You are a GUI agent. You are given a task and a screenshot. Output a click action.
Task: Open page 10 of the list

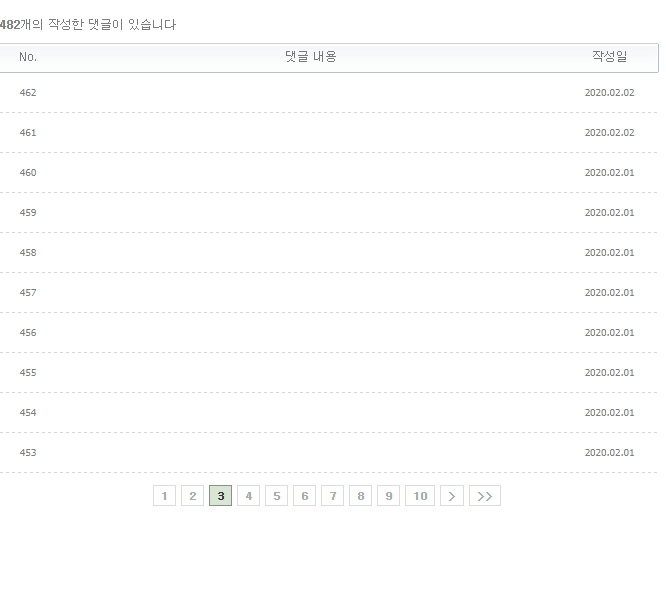pos(420,496)
